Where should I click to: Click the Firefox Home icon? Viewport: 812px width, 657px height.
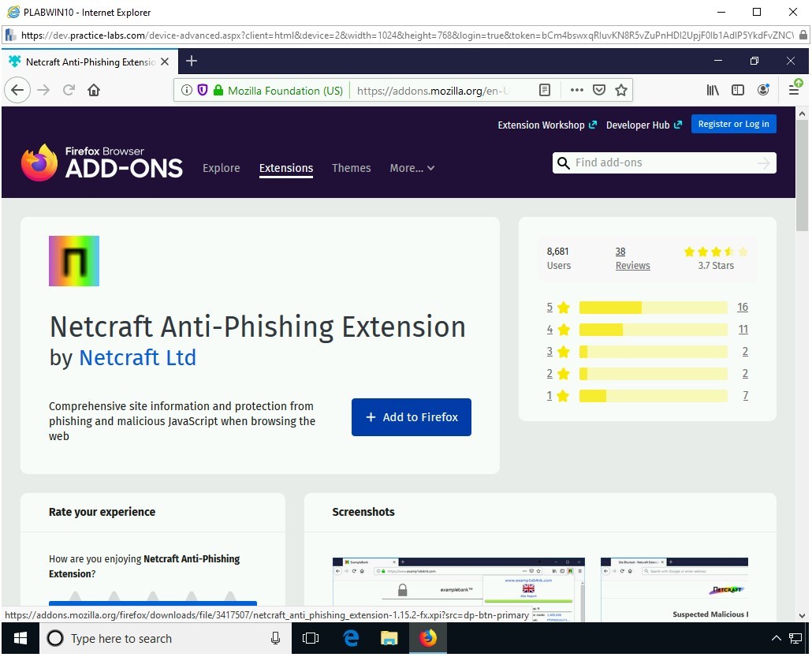[94, 90]
